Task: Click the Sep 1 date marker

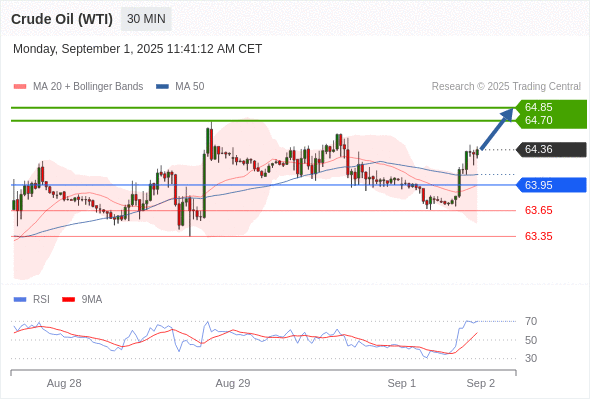Action: pos(401,383)
